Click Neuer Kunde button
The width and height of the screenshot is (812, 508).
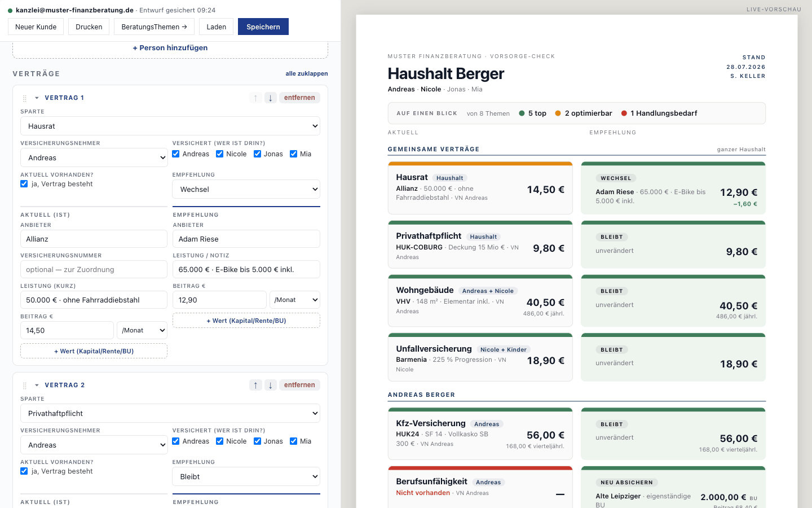coord(36,27)
